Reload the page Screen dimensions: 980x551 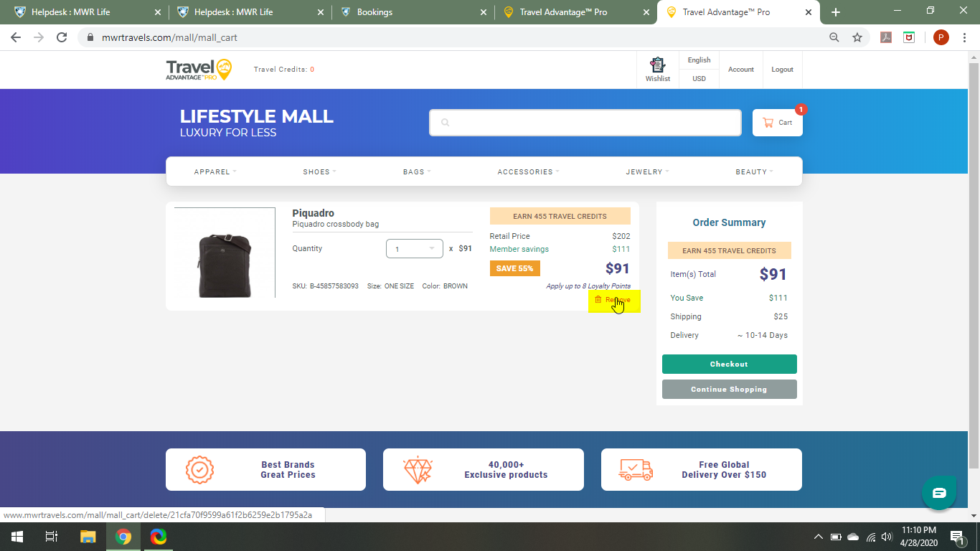(62, 37)
